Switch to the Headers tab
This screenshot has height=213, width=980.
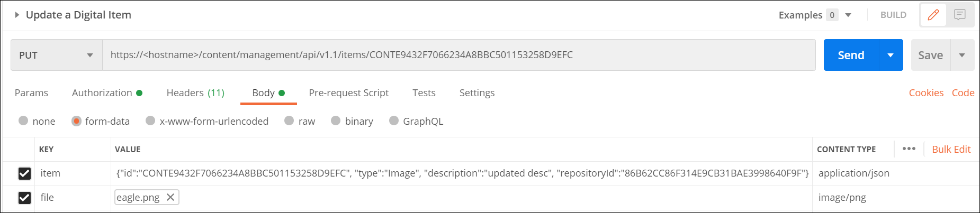pos(195,93)
